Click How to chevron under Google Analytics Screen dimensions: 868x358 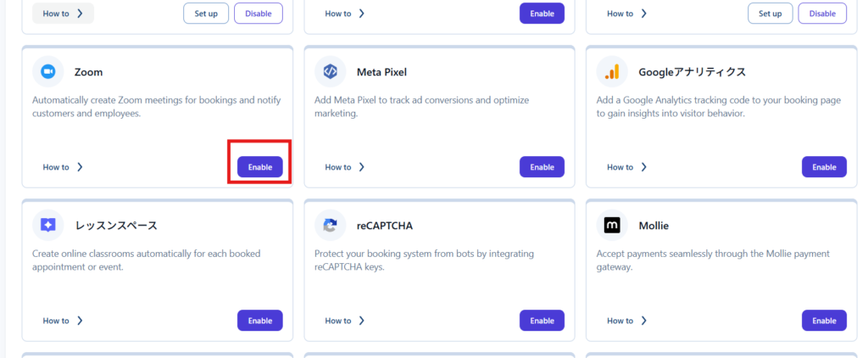pyautogui.click(x=644, y=167)
